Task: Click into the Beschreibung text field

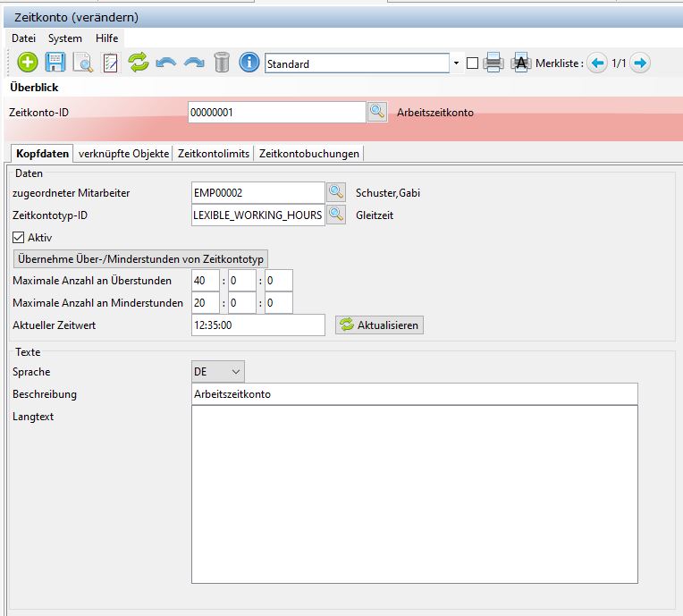Action: pos(415,394)
